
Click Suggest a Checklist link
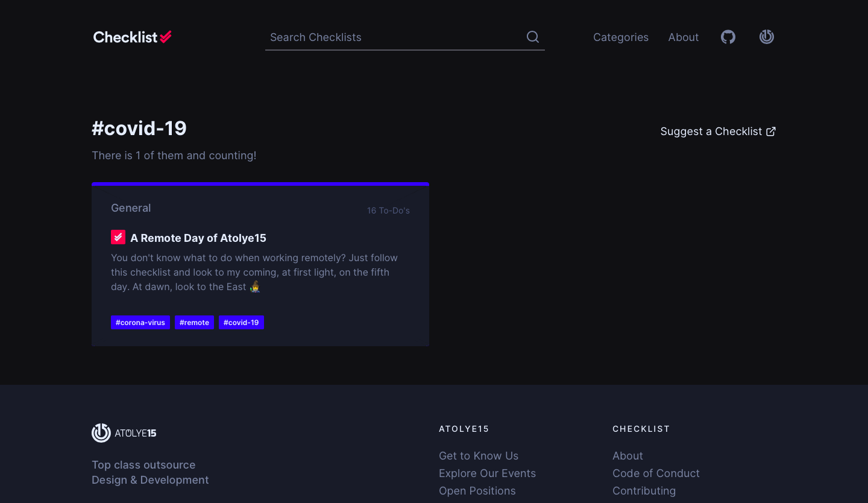(x=711, y=131)
